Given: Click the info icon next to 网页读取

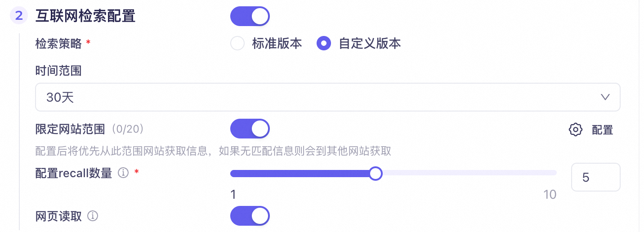Looking at the screenshot, I should [x=93, y=216].
